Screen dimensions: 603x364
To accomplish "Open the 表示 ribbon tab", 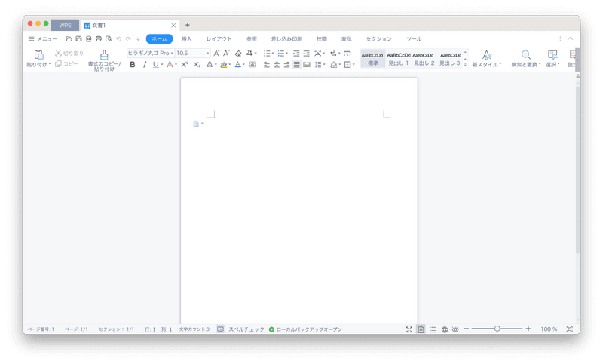I will (x=346, y=39).
